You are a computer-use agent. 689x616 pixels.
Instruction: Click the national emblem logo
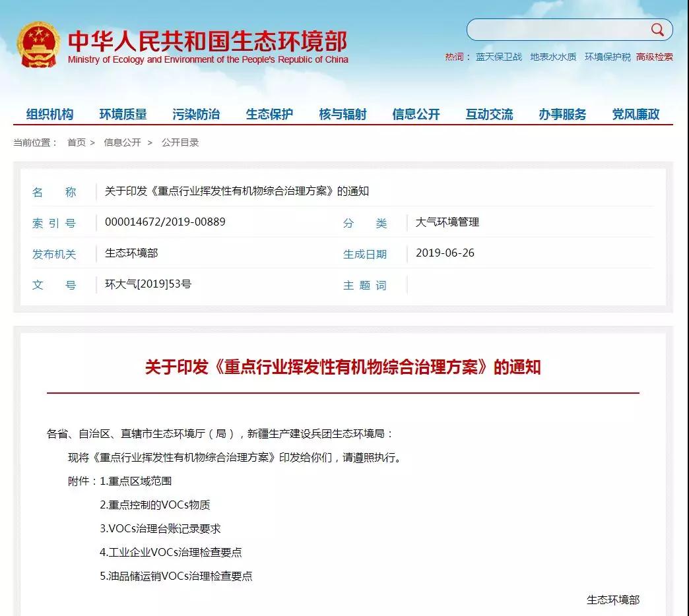pyautogui.click(x=38, y=45)
